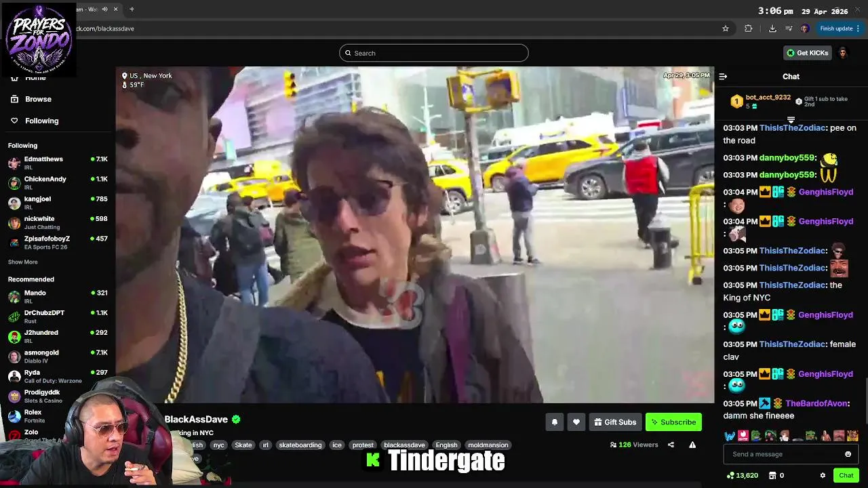Open kangjoel channel in Following
This screenshot has width=868, height=488.
point(58,203)
